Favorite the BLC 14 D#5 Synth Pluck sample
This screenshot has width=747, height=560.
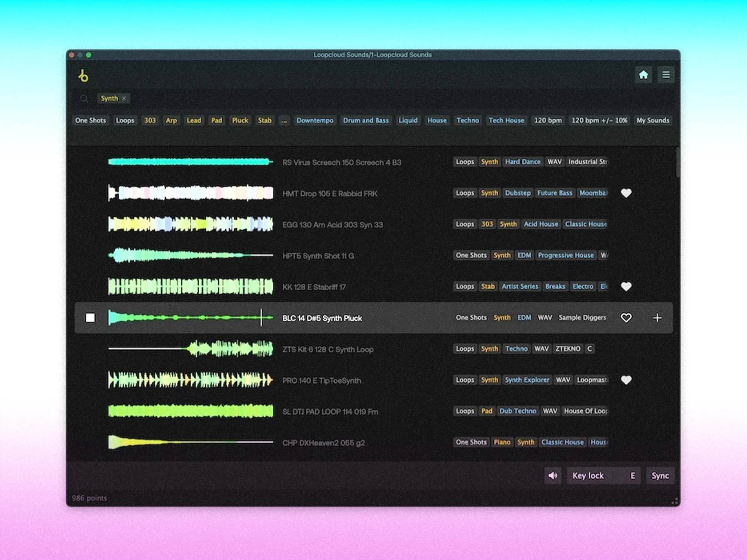(x=626, y=318)
